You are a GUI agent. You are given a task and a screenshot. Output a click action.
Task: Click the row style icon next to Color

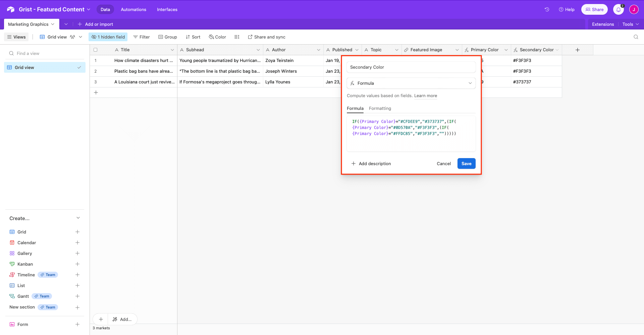point(237,37)
